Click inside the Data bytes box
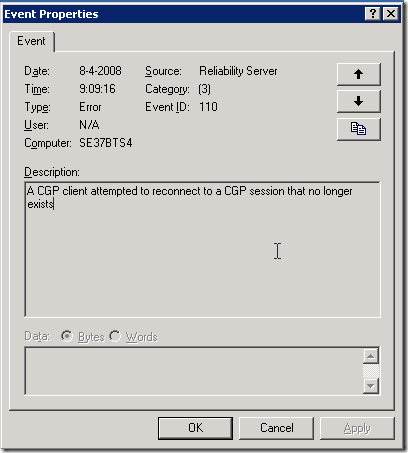 [x=194, y=371]
